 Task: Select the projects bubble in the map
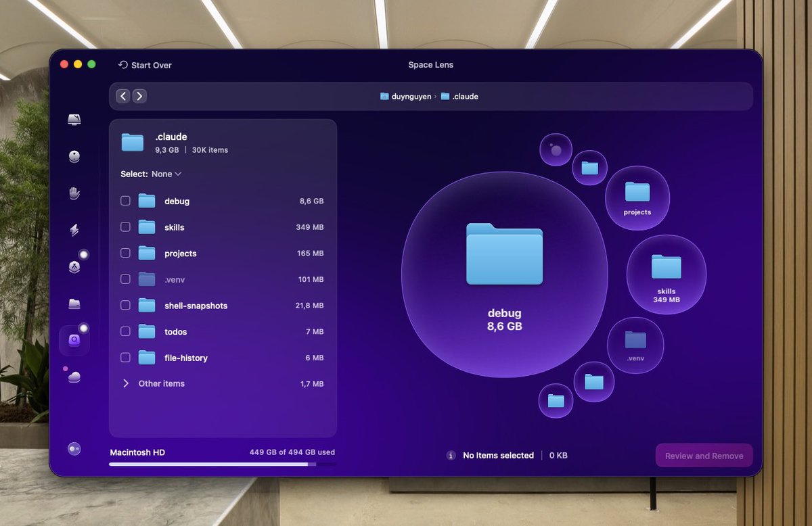(637, 198)
